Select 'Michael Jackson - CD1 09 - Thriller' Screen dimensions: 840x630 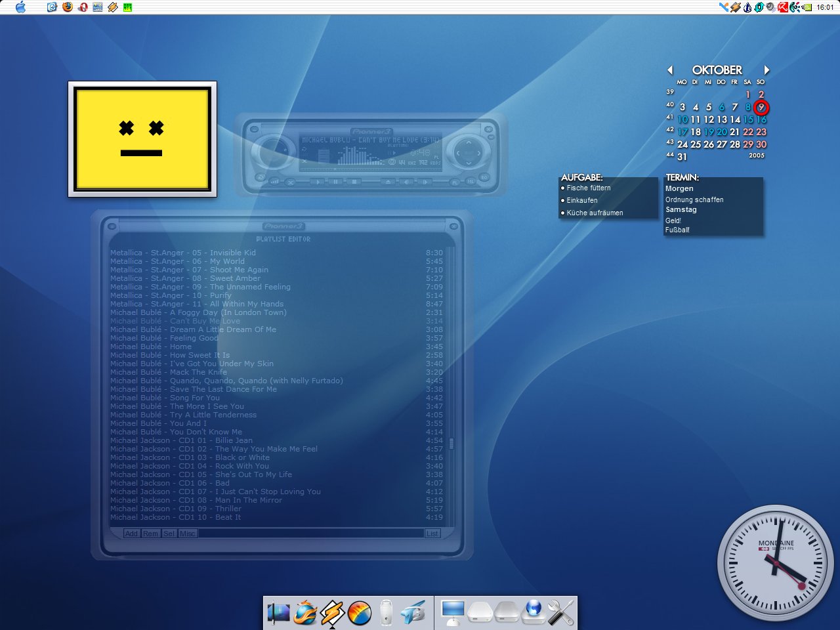276,509
